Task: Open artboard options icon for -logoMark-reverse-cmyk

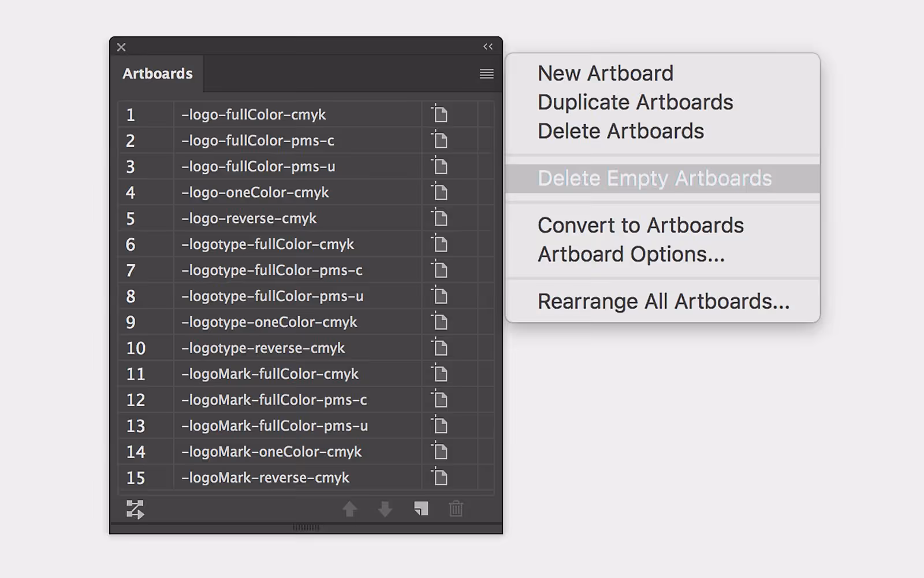Action: pos(439,477)
